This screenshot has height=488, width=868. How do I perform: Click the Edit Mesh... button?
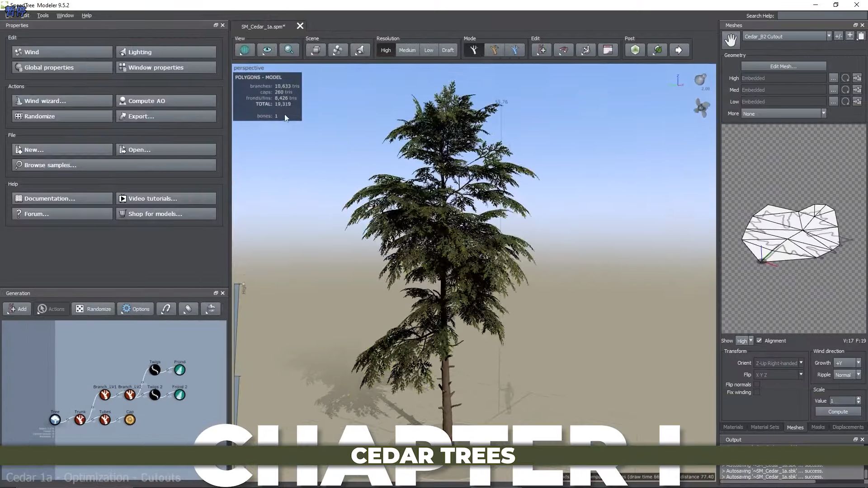click(x=783, y=66)
